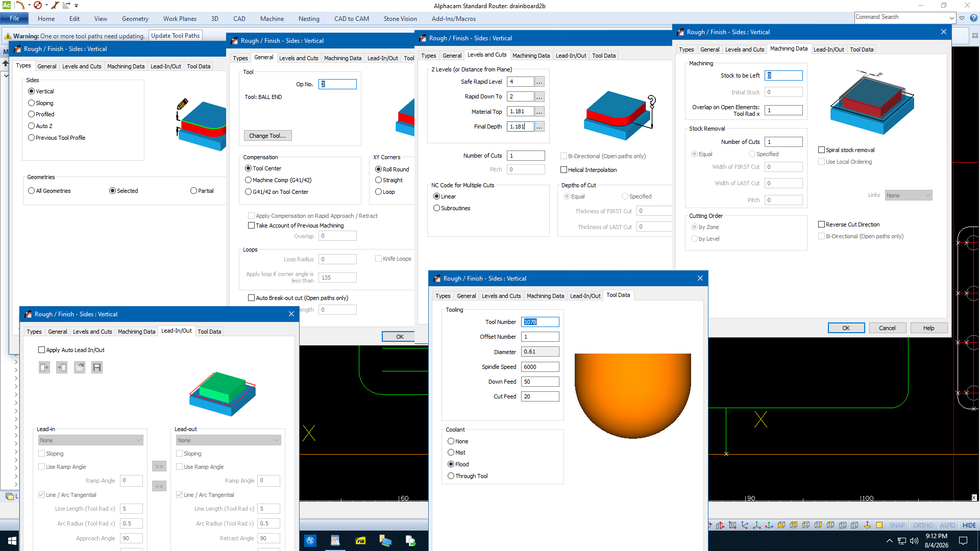Open the CAD to CAM ribbon tab
The height and width of the screenshot is (551, 980).
(x=352, y=19)
